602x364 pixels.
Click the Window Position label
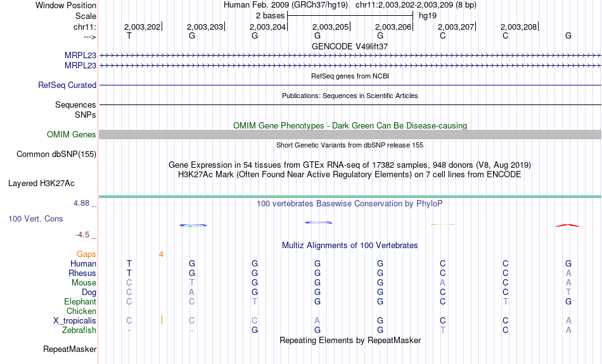pos(66,5)
